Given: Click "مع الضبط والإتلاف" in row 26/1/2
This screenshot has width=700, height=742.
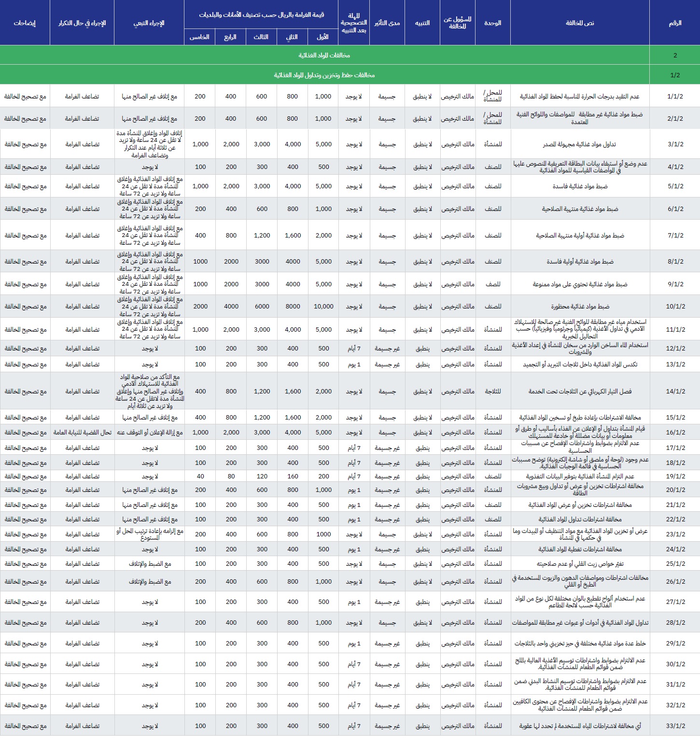Looking at the screenshot, I should coord(150,581).
